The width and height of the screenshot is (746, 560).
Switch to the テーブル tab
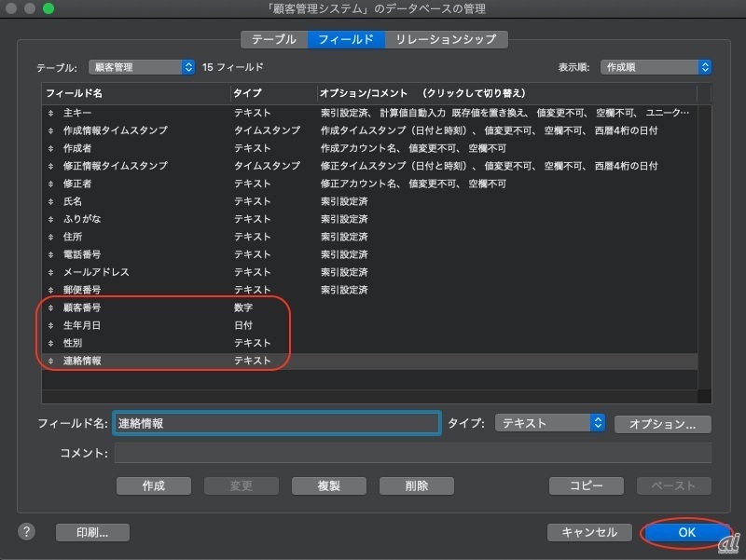pos(274,39)
